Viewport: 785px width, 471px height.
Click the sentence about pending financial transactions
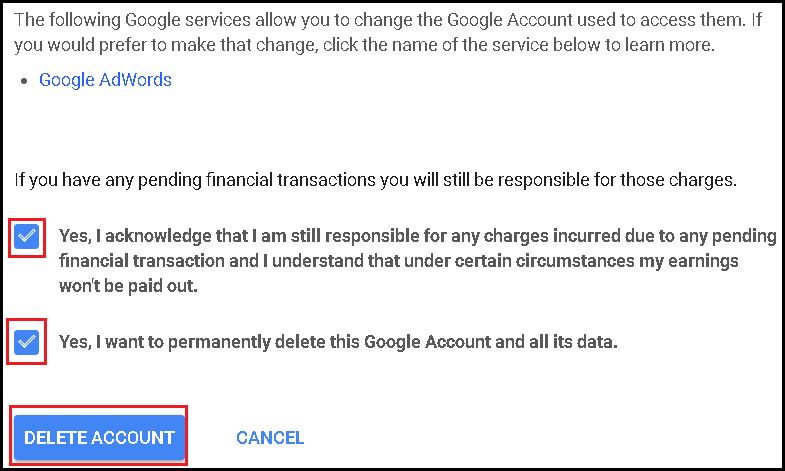[x=375, y=181]
